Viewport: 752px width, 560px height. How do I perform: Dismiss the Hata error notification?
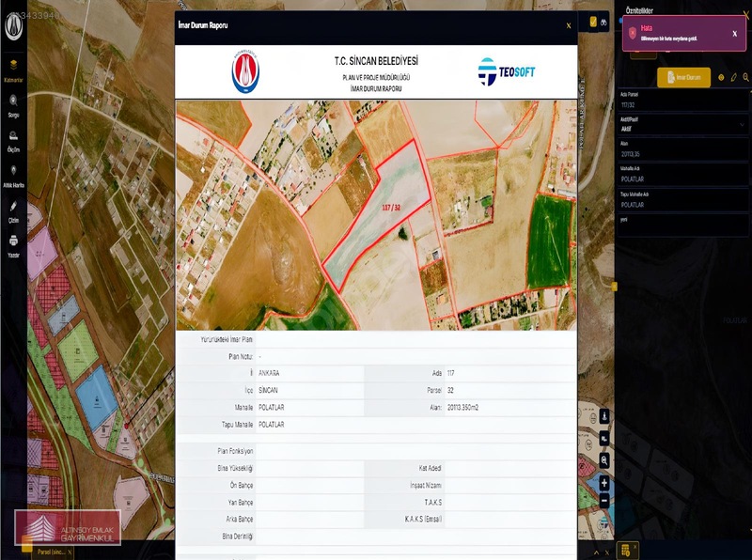tap(735, 34)
